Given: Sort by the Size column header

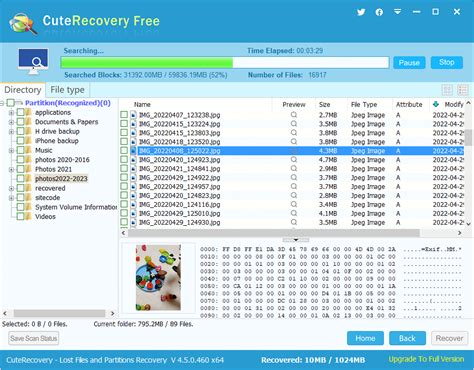Looking at the screenshot, I should [x=324, y=105].
